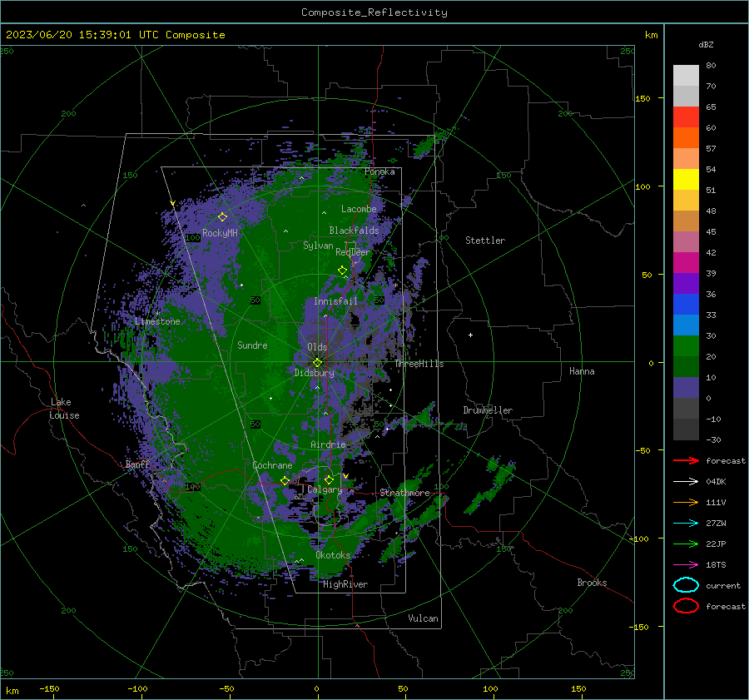
Task: Select the blue 36-33 dBZ color swatch
Action: (x=686, y=305)
